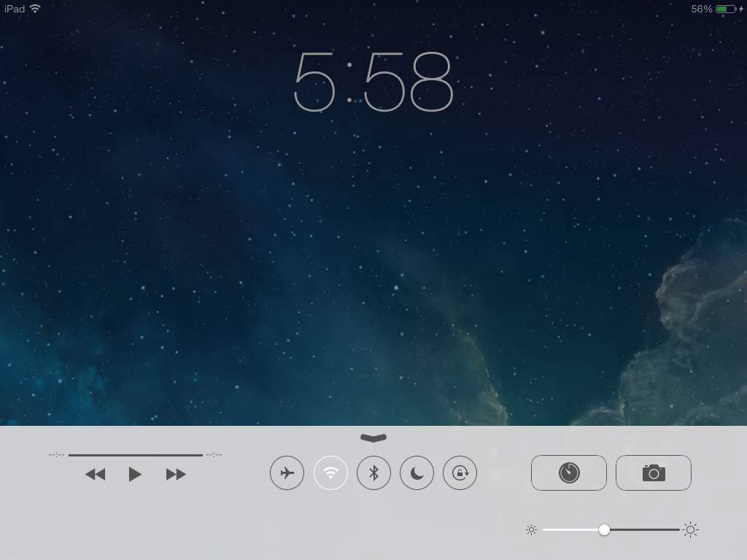The height and width of the screenshot is (560, 747).
Task: Click the brightness slider knob
Action: [604, 529]
